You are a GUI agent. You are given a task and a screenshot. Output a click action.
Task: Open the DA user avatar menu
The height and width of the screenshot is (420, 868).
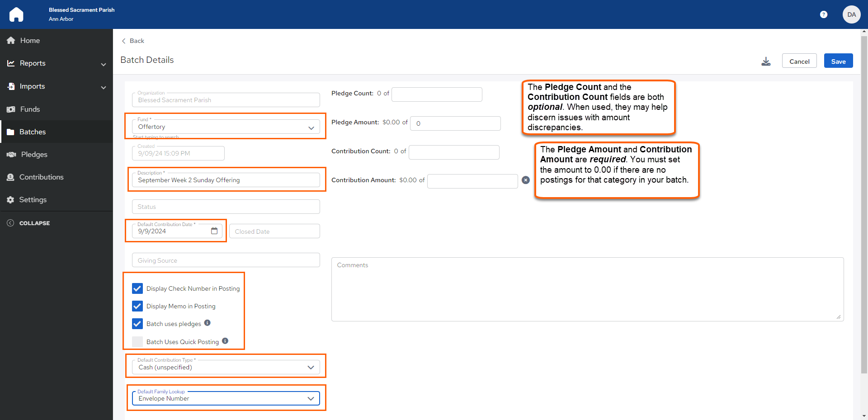851,14
